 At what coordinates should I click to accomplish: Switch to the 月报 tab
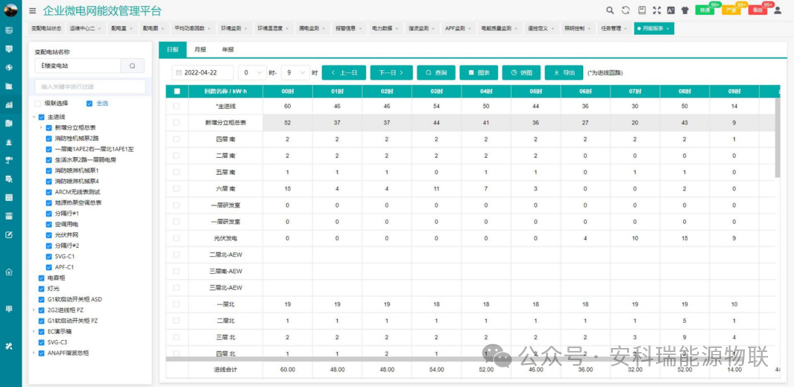200,50
